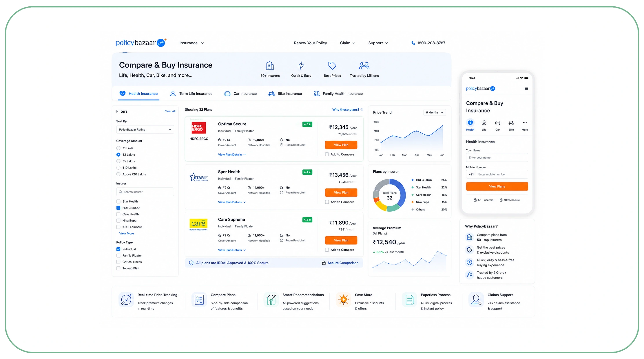The width and height of the screenshot is (644, 359).
Task: Select the Health icon in mobile preview
Action: [x=470, y=123]
